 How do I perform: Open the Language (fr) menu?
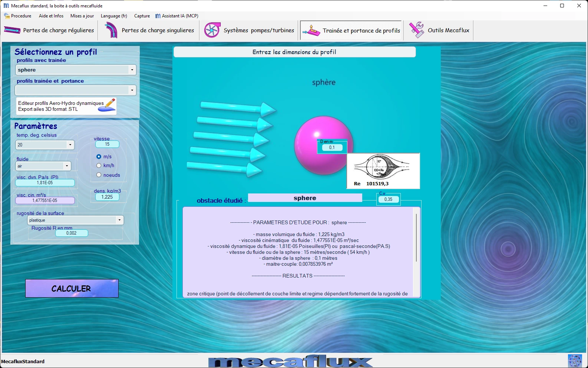click(114, 16)
